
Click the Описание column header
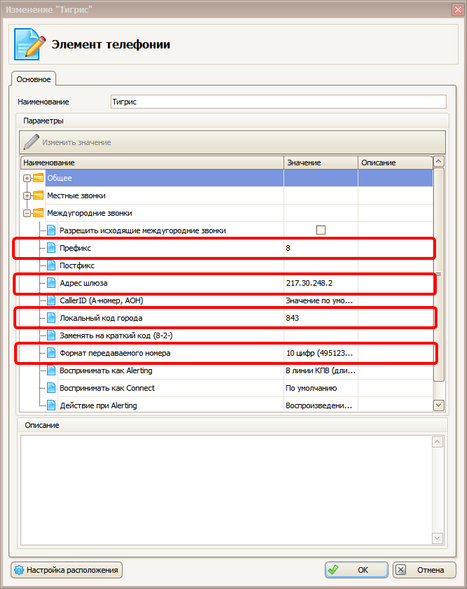pos(395,163)
